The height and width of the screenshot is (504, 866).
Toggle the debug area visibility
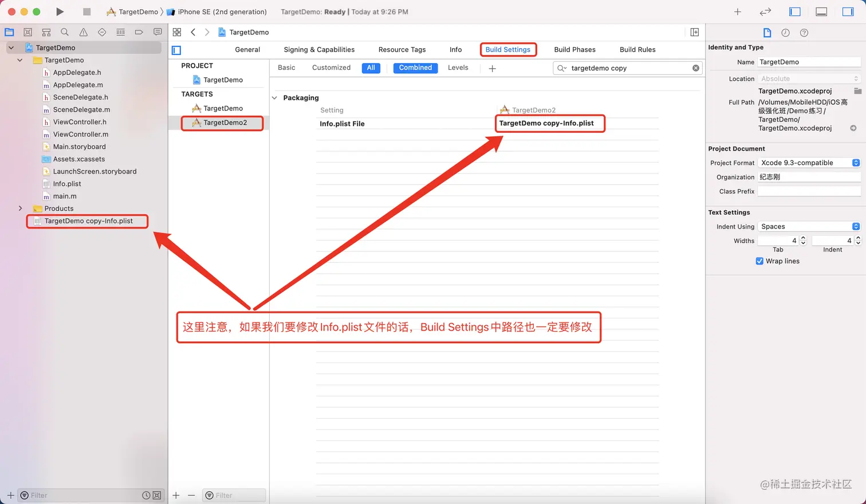821,11
